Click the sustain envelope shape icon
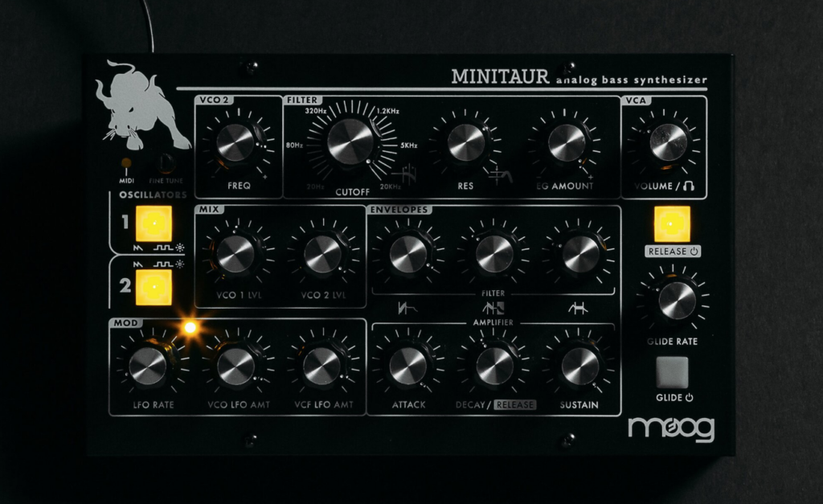823x504 pixels. [579, 309]
